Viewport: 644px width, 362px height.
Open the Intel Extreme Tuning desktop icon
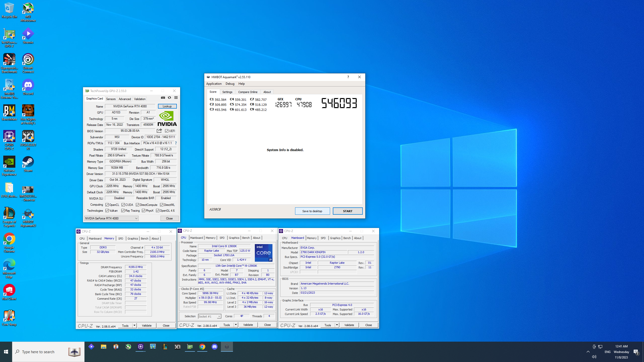tap(9, 89)
